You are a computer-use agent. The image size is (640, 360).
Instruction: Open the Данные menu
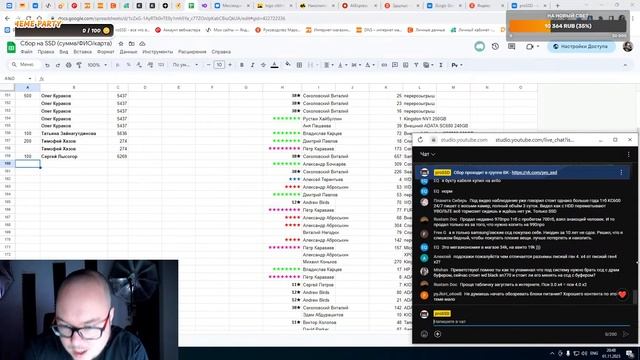(x=128, y=52)
